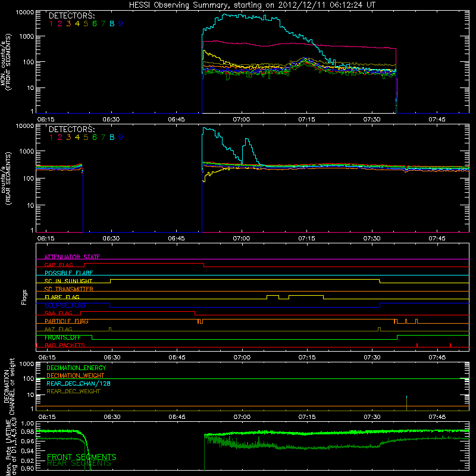
Task: Click the REAR_DEC_WEIGHT legend entry
Action: pyautogui.click(x=73, y=392)
